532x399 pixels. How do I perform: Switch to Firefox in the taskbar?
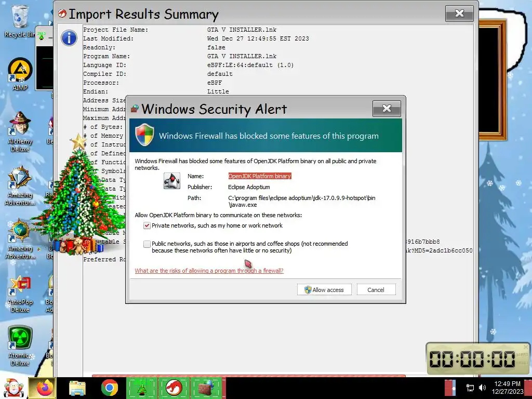43,388
